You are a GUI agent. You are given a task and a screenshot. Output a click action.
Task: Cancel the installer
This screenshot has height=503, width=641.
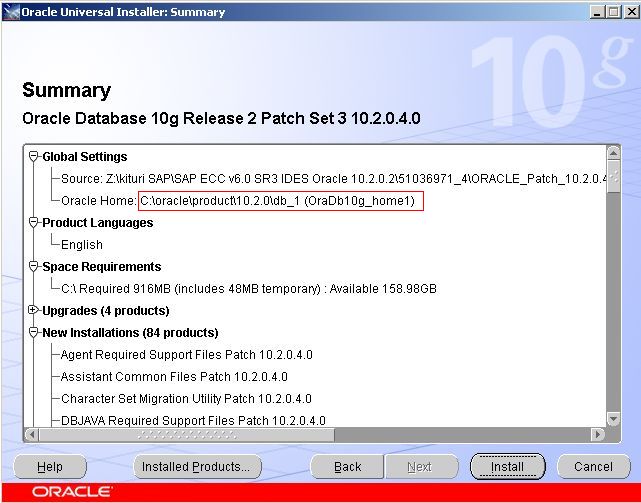click(x=594, y=467)
